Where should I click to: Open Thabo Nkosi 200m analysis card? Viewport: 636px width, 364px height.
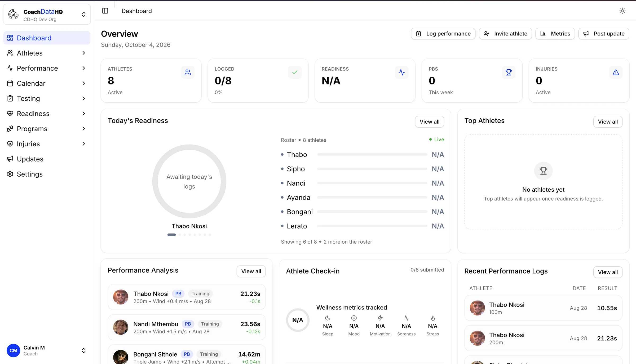coord(187,297)
